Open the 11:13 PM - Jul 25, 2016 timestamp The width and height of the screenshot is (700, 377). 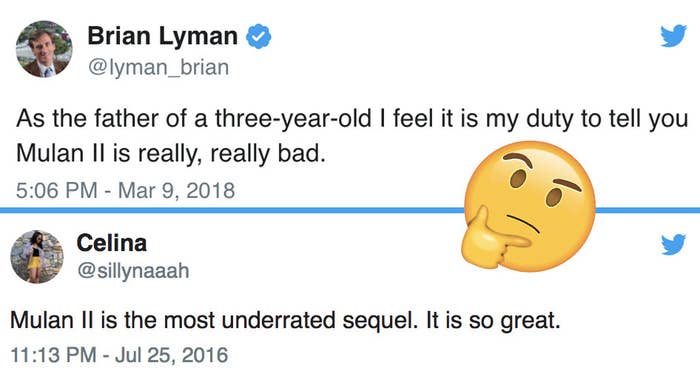click(119, 355)
